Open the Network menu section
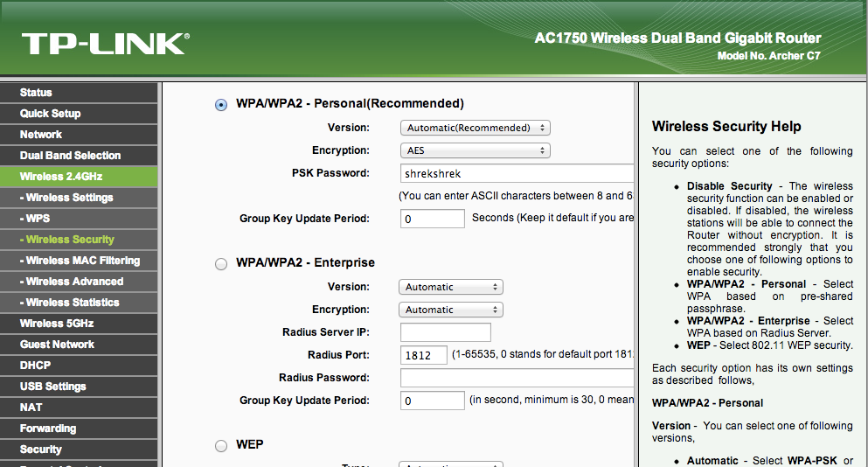The height and width of the screenshot is (467, 868). point(41,135)
